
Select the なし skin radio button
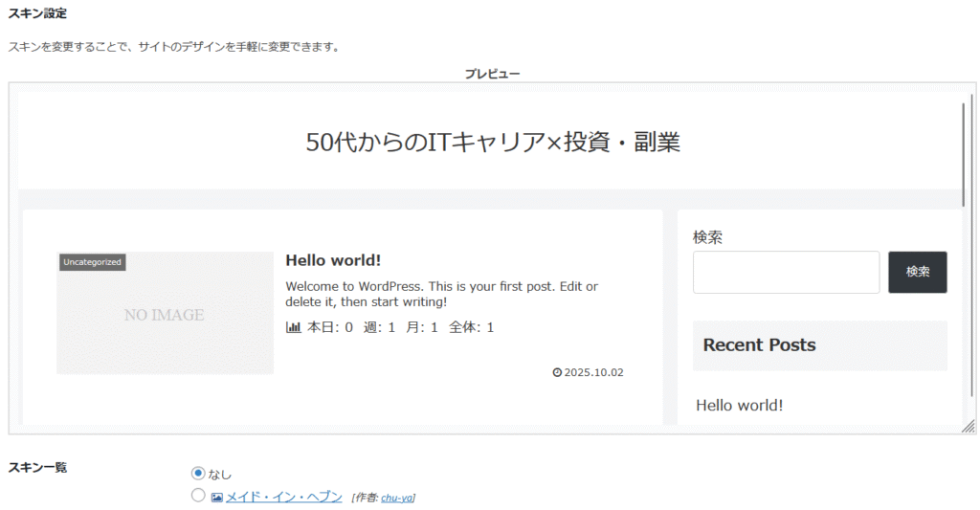[198, 473]
